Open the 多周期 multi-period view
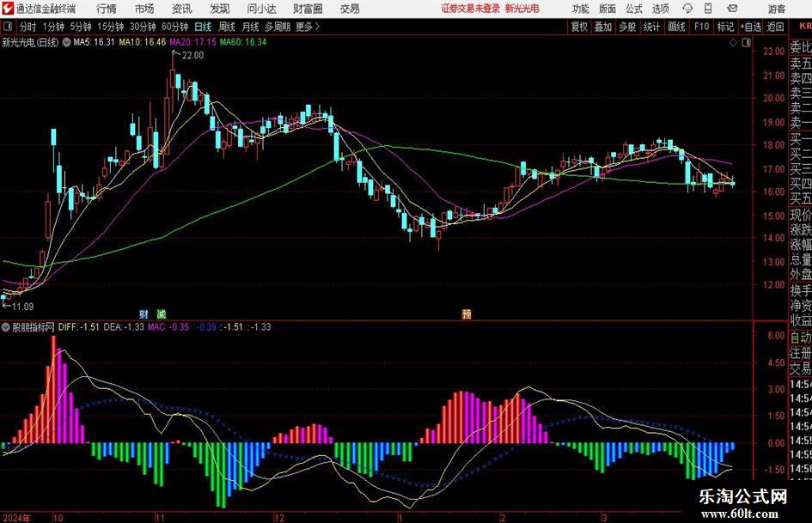This screenshot has height=523, width=812. pyautogui.click(x=278, y=27)
